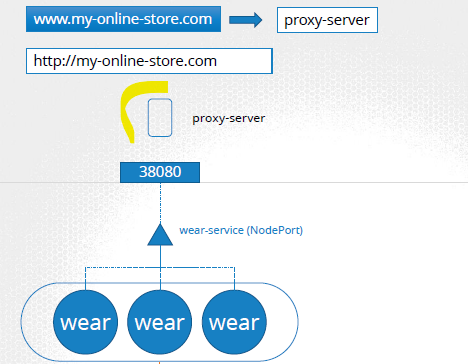Select the http://my-online-store.com address field

click(149, 61)
